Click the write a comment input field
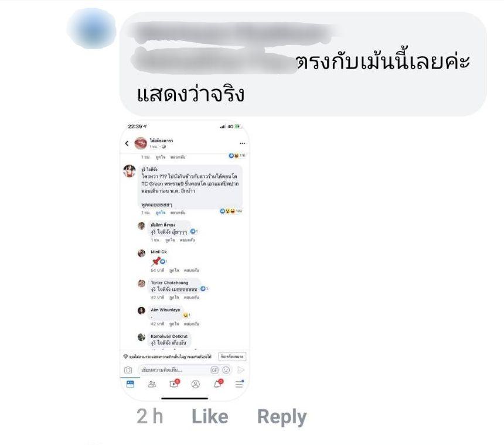This screenshot has height=445, width=504. (173, 370)
